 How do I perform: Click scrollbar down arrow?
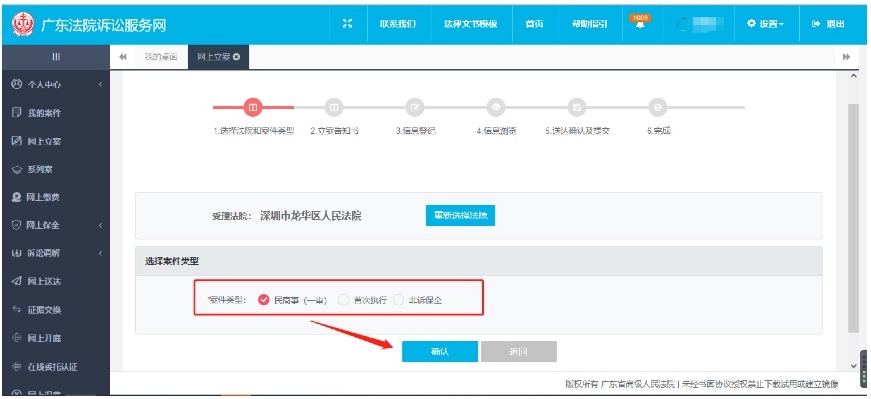point(854,365)
